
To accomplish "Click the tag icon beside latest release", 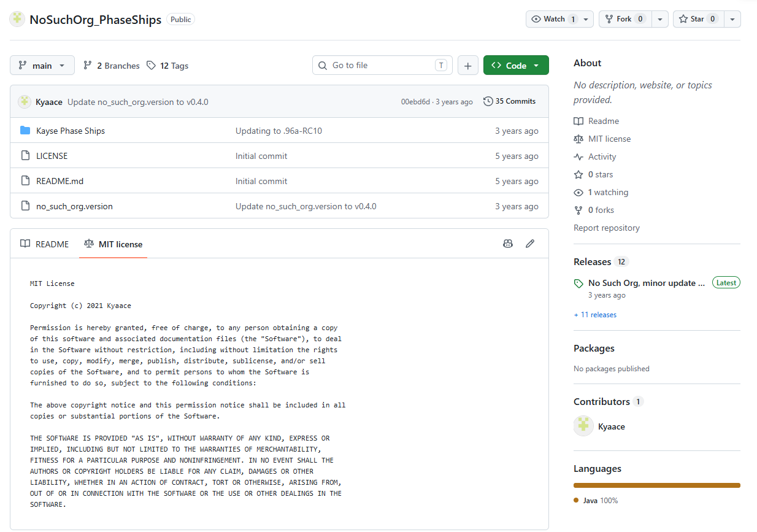I will coord(578,283).
